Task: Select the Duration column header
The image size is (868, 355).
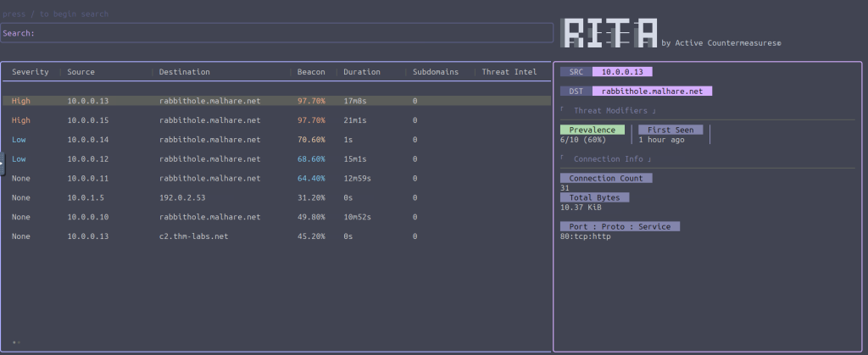Action: point(362,72)
